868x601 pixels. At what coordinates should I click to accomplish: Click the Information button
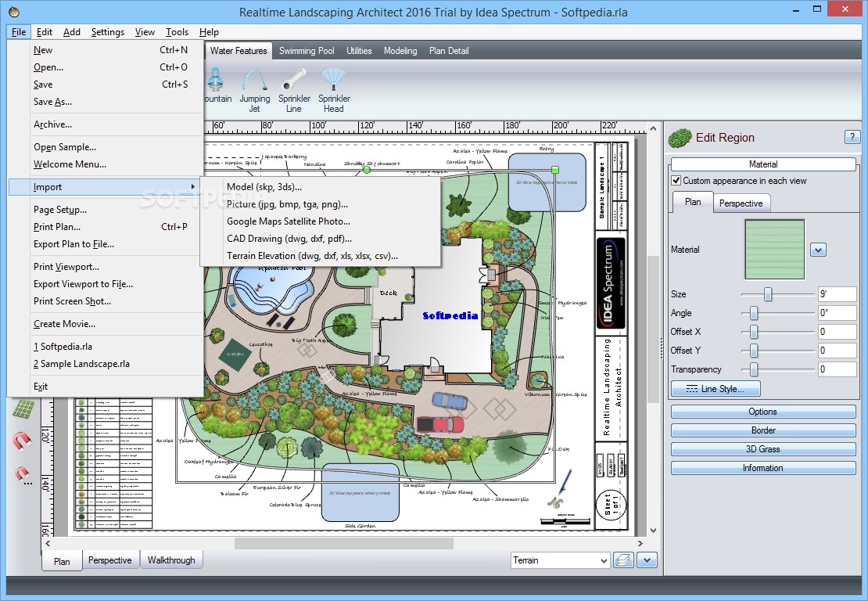coord(762,468)
